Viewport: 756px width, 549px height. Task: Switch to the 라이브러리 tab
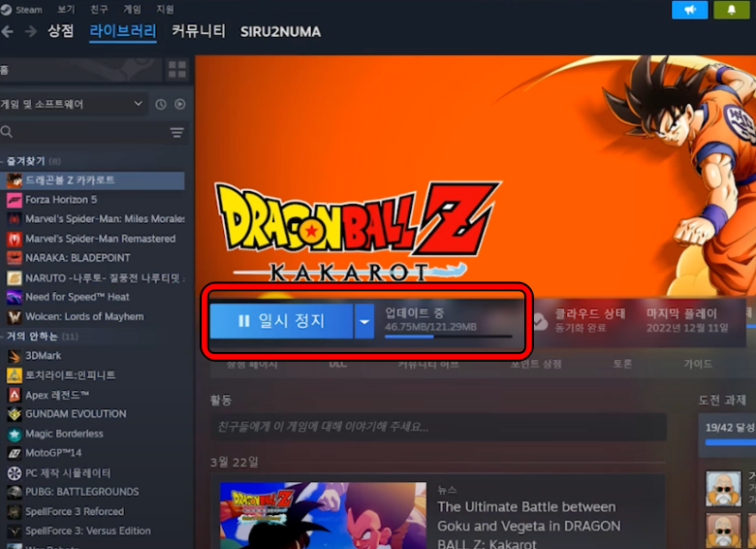pyautogui.click(x=123, y=32)
